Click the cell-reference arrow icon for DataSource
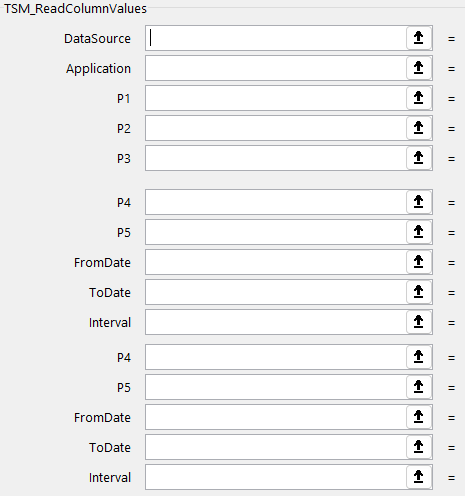Image resolution: width=465 pixels, height=496 pixels. point(419,38)
